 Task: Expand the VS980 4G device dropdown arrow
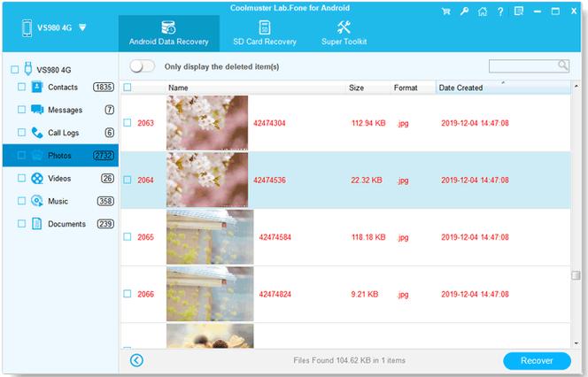[x=82, y=27]
